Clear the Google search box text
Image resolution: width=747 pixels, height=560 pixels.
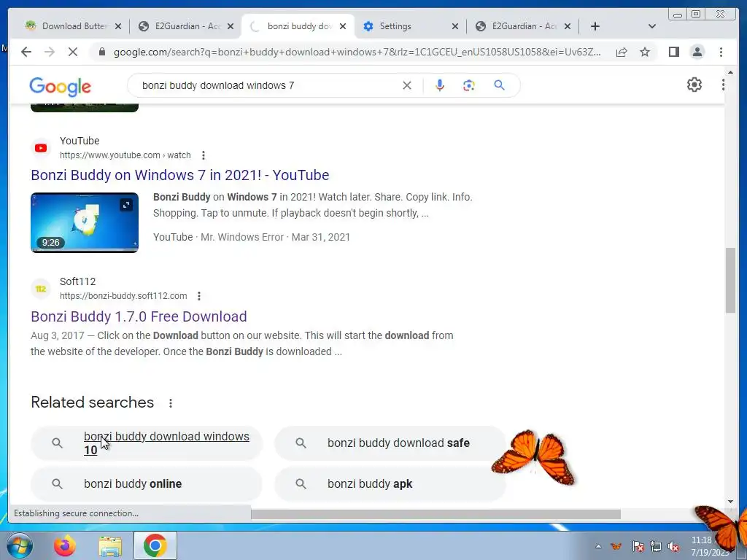click(407, 85)
